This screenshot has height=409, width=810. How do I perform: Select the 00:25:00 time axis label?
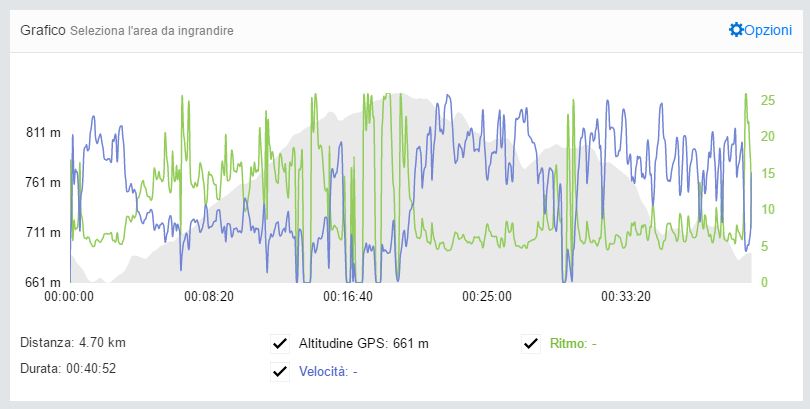[487, 296]
